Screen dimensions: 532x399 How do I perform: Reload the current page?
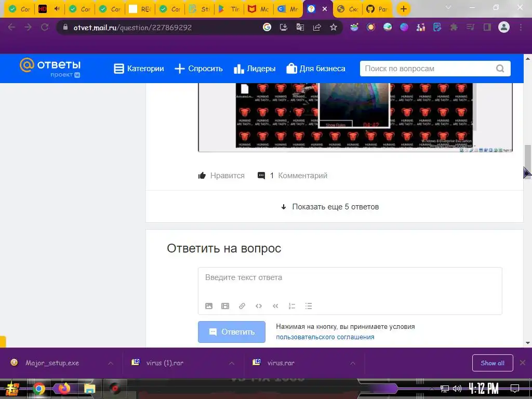click(45, 27)
